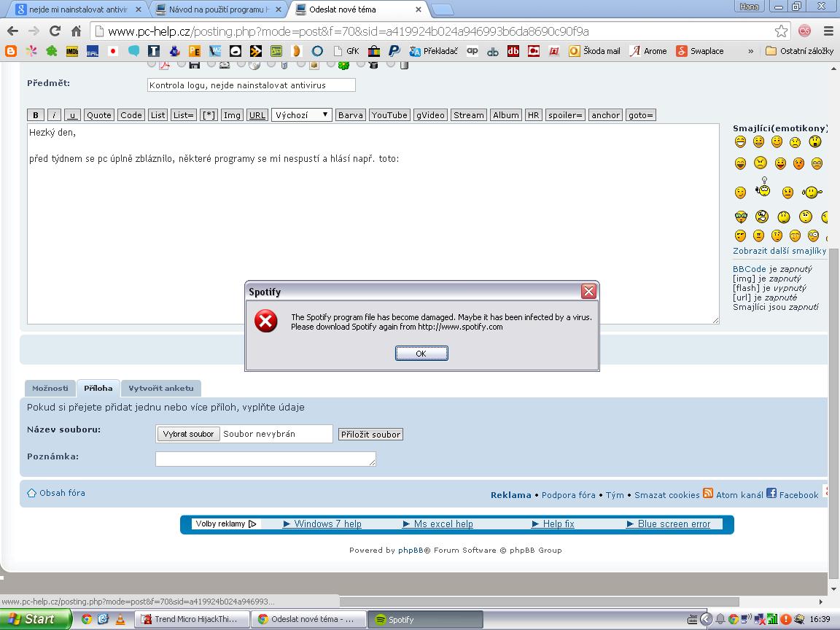Image resolution: width=840 pixels, height=630 pixels.
Task: Click OK in the Spotify error dialog
Action: [421, 354]
